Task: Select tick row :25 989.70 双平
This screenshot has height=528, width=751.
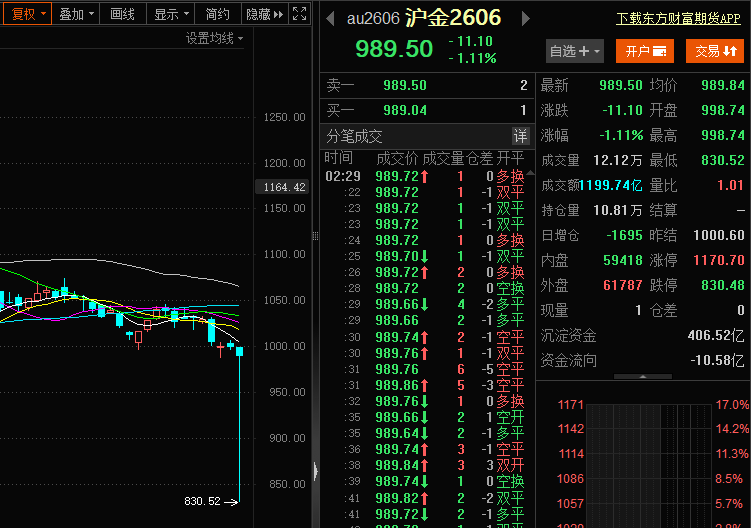Action: coord(424,256)
